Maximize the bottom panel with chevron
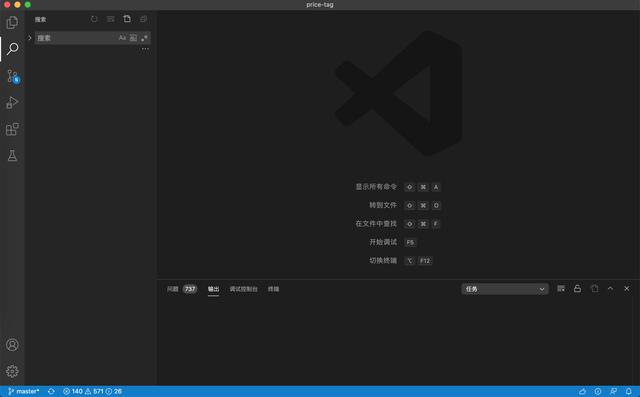640x397 pixels. point(610,288)
